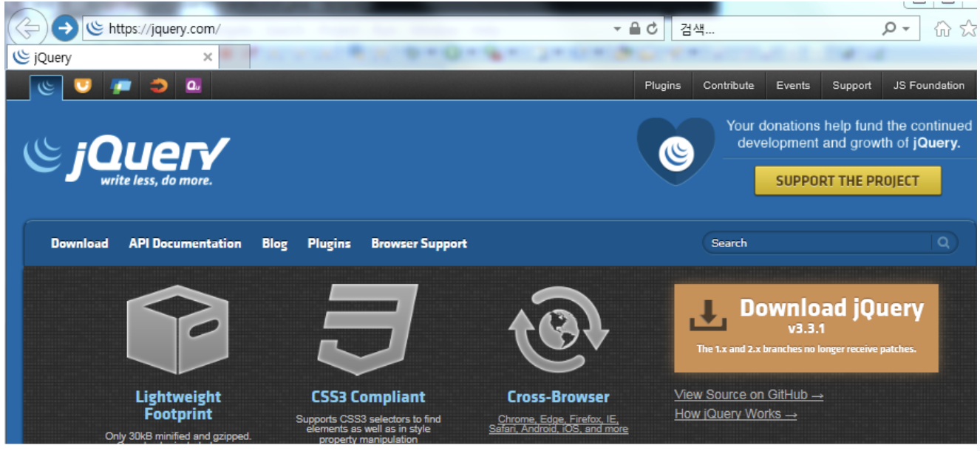Click the download arrow icon in orange button

tap(708, 315)
